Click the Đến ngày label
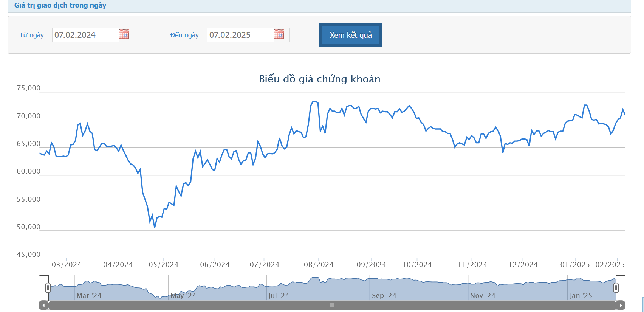This screenshot has width=644, height=312. pos(184,35)
